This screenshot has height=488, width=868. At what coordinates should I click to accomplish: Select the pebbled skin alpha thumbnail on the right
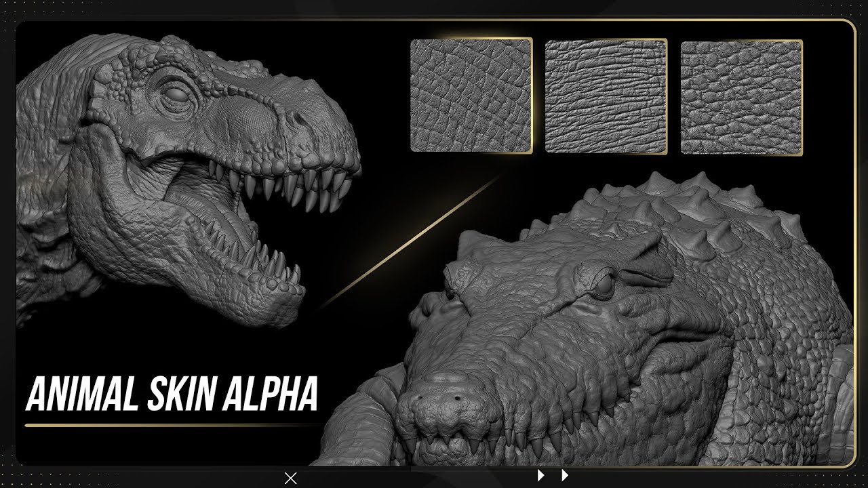coord(742,98)
